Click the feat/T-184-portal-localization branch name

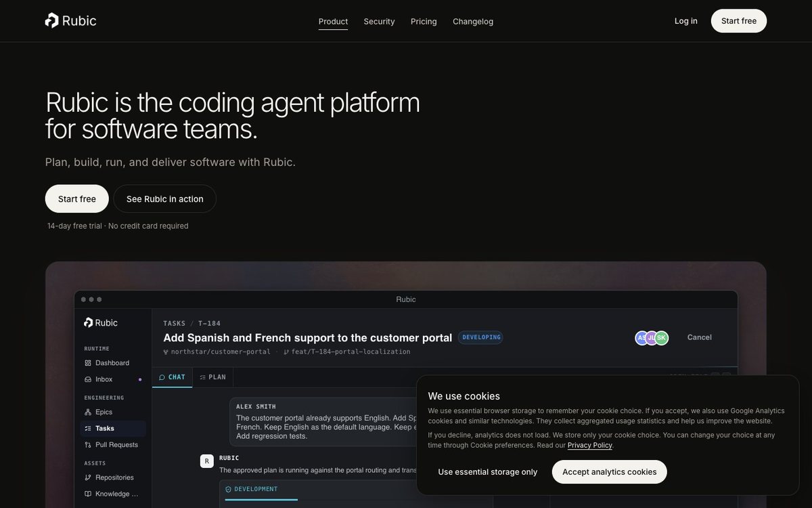[351, 352]
